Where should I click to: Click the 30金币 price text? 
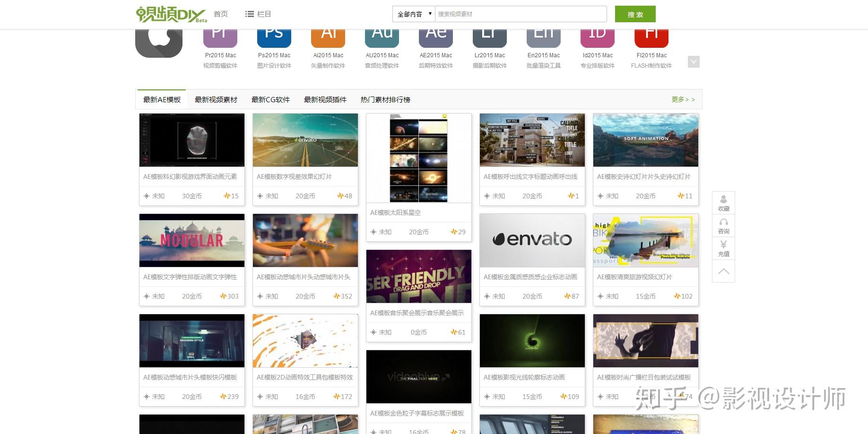(x=192, y=196)
